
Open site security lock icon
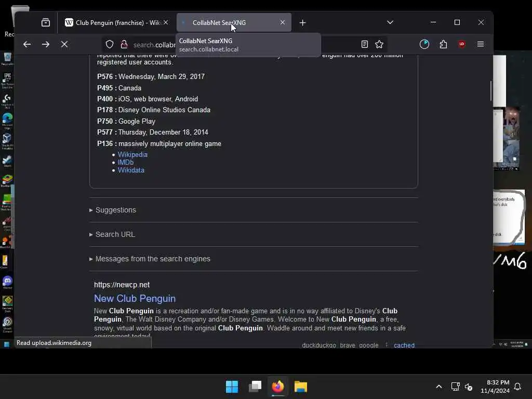(124, 44)
